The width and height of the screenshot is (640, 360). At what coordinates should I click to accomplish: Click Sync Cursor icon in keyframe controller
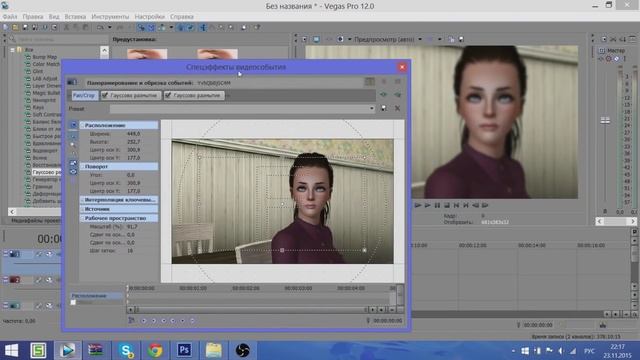[131, 321]
